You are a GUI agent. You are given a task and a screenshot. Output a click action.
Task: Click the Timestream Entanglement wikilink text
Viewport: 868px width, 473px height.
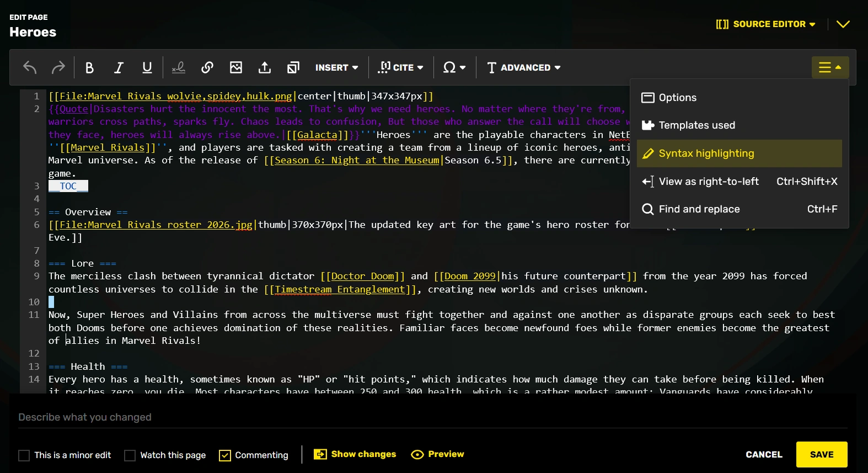[340, 289]
